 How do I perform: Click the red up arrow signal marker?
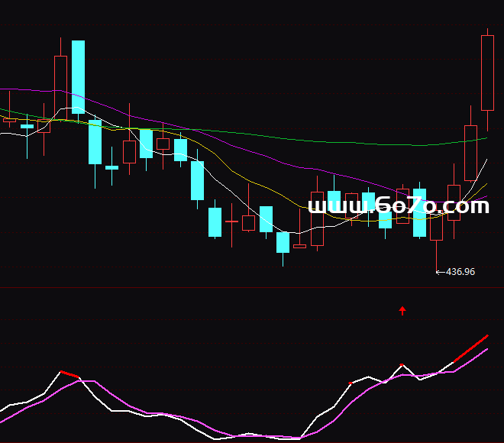pyautogui.click(x=402, y=310)
